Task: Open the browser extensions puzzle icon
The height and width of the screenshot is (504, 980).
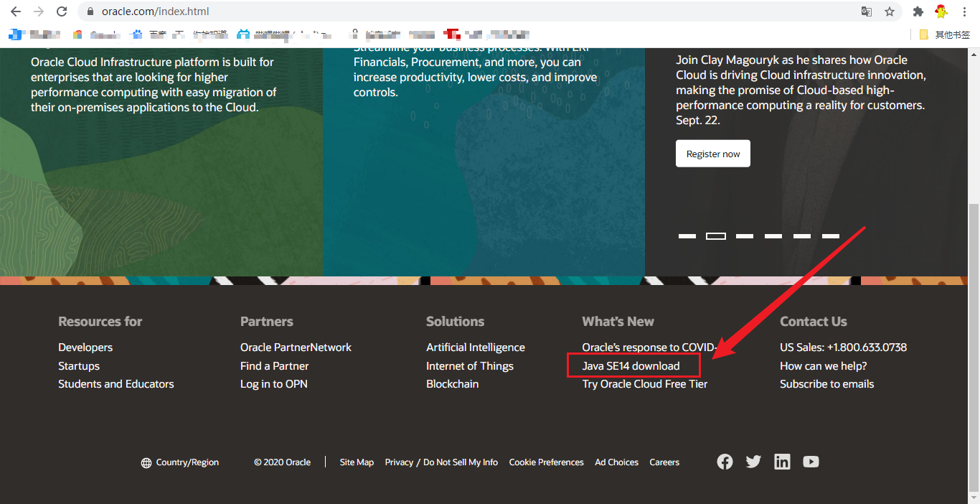Action: tap(918, 11)
